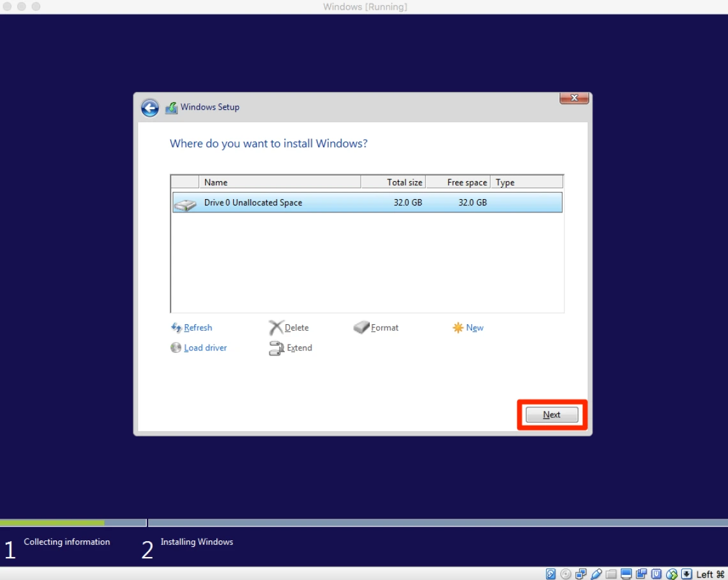This screenshot has width=728, height=580.
Task: Click the Collecting information step label
Action: (x=67, y=542)
